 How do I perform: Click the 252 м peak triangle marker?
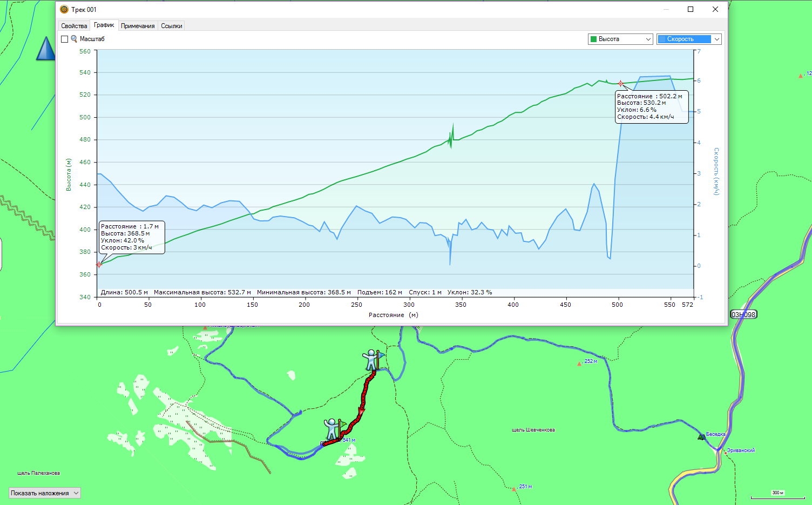tap(579, 363)
